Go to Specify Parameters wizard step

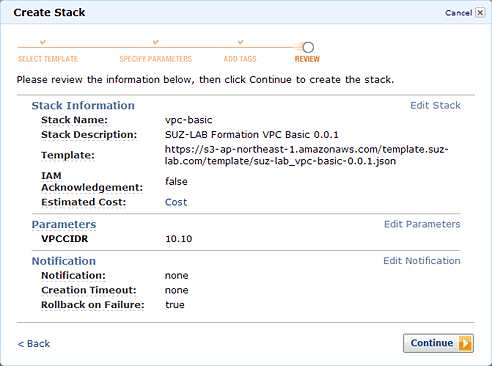click(156, 59)
